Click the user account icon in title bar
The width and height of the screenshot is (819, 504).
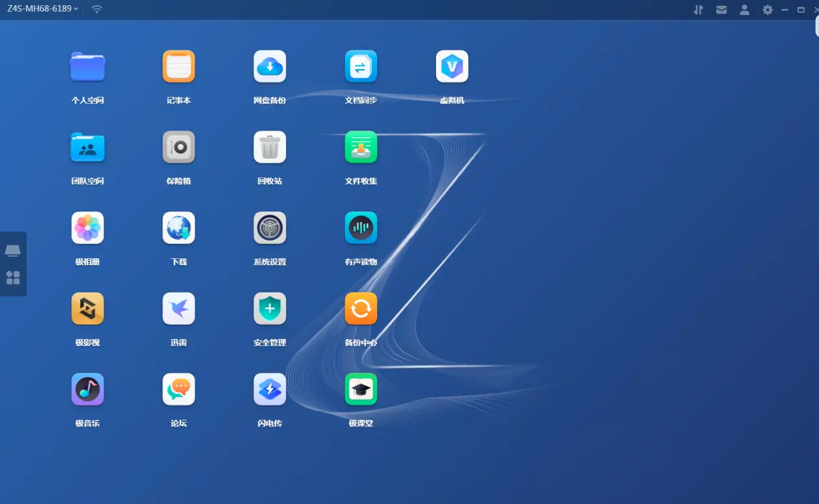click(745, 10)
